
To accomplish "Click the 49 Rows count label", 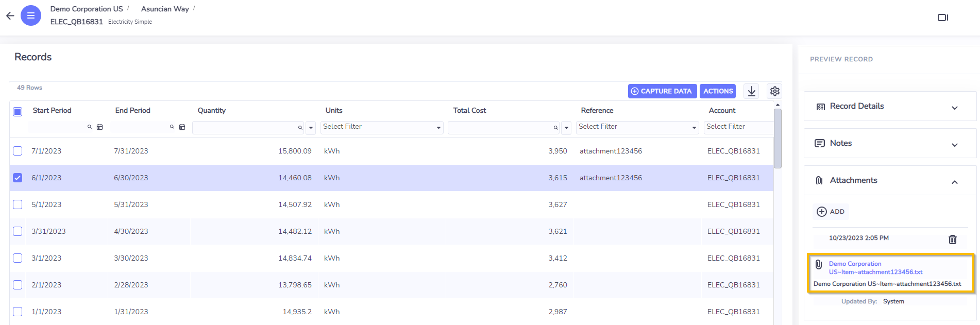I will (29, 88).
